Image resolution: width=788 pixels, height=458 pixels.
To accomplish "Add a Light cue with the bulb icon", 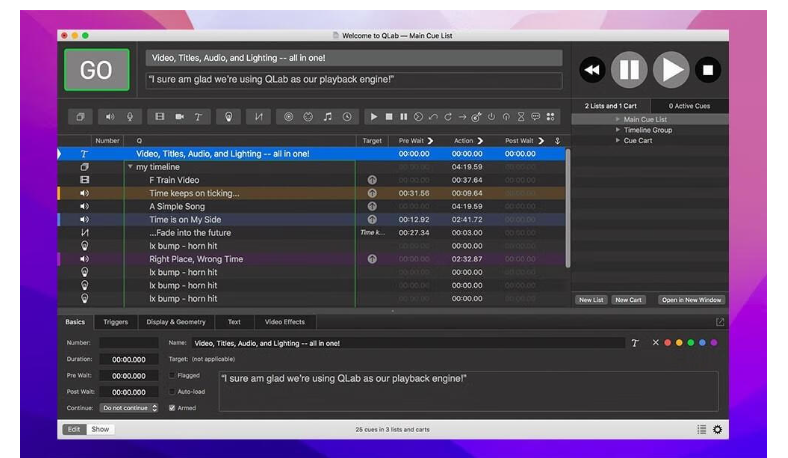I will pyautogui.click(x=229, y=117).
